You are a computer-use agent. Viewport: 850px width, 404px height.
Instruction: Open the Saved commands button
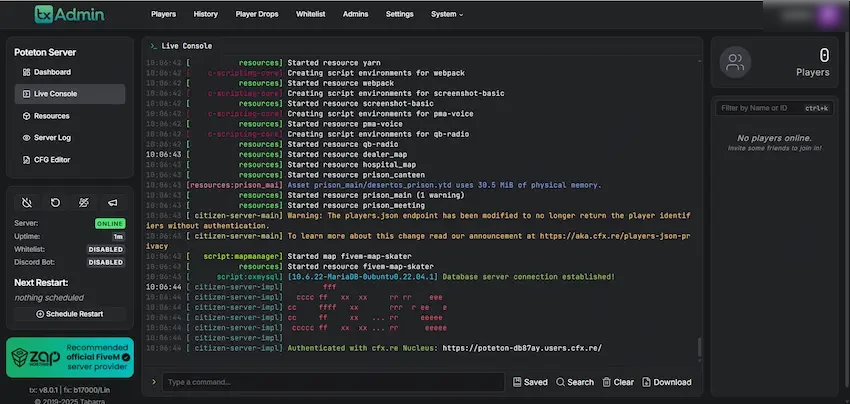coord(530,382)
